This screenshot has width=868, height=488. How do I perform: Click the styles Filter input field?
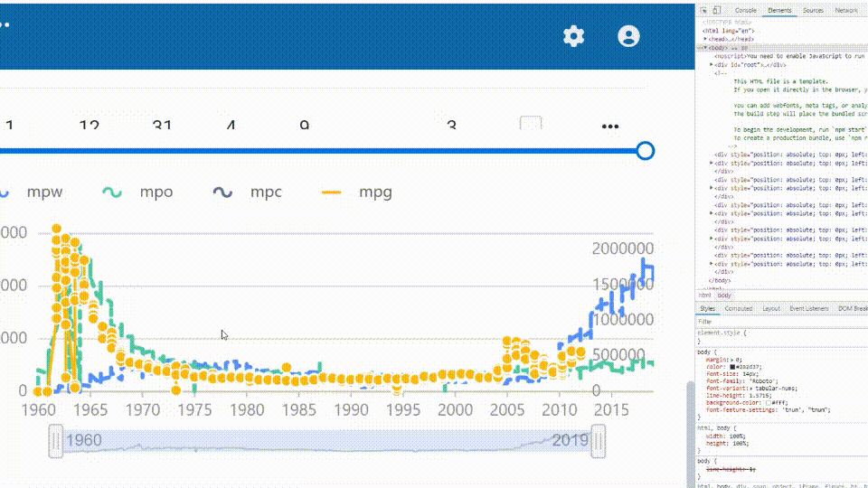(x=781, y=322)
